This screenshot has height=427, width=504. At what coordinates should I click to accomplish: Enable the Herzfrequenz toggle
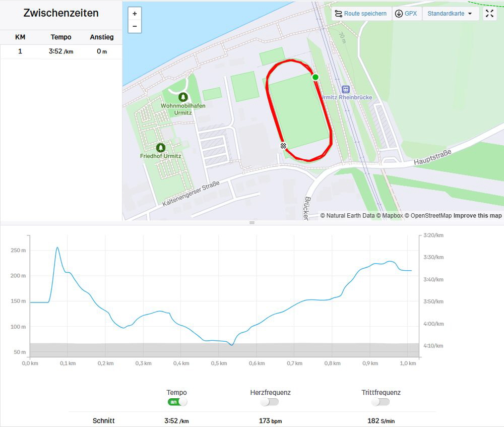270,402
